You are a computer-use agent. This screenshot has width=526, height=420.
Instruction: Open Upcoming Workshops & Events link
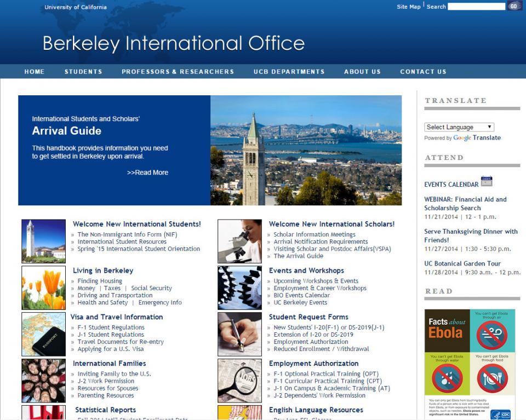[316, 281]
